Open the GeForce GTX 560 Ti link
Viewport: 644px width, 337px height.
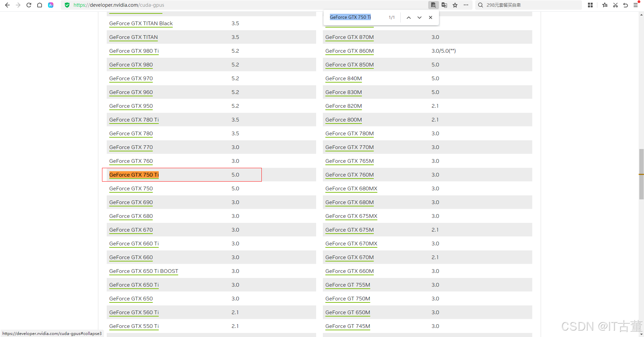[x=134, y=312]
